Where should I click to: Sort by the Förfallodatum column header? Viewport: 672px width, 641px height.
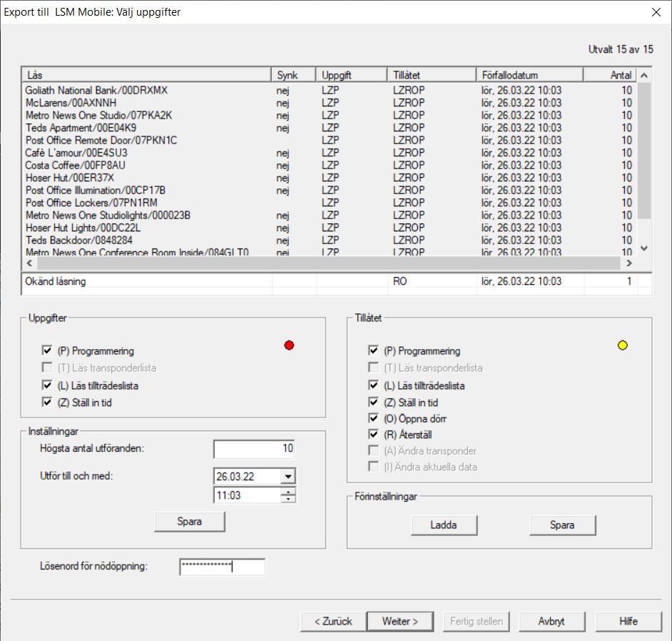(x=529, y=75)
